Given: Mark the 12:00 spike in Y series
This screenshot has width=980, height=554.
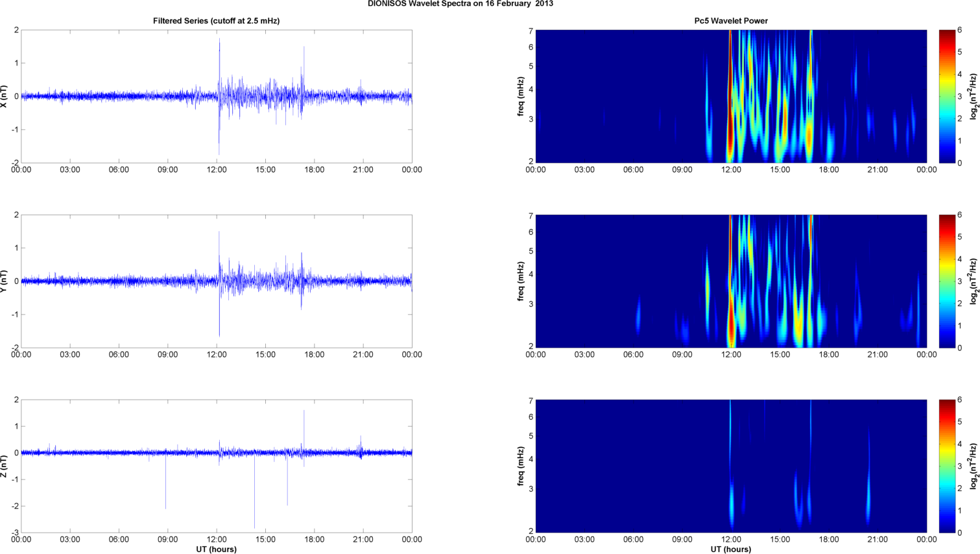Looking at the screenshot, I should tap(219, 283).
